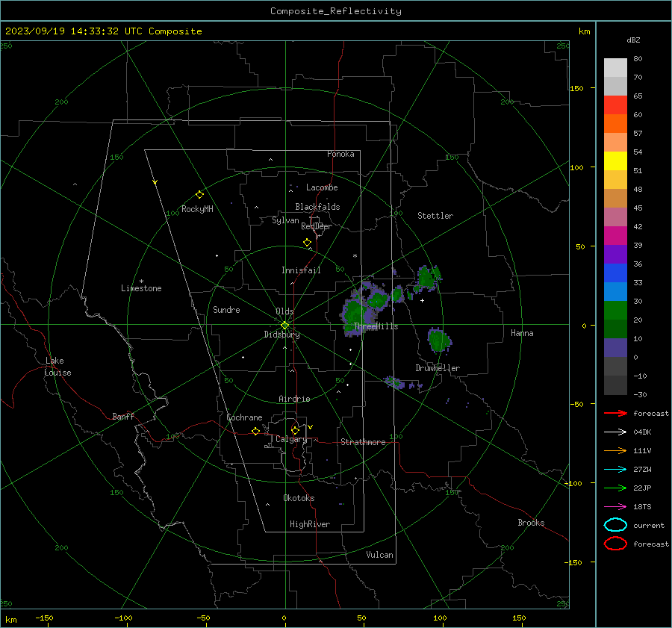The width and height of the screenshot is (672, 628).
Task: Click the Banff label
Action: 123,416
